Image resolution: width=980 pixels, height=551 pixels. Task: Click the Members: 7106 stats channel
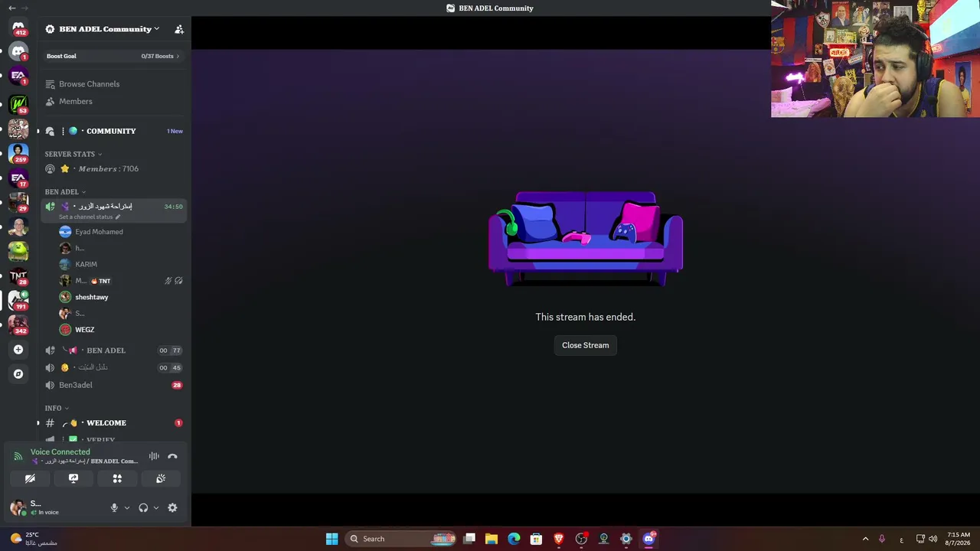coord(113,168)
